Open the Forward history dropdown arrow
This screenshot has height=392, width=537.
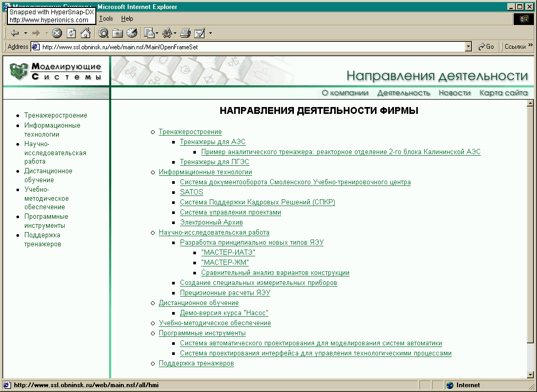coord(47,33)
